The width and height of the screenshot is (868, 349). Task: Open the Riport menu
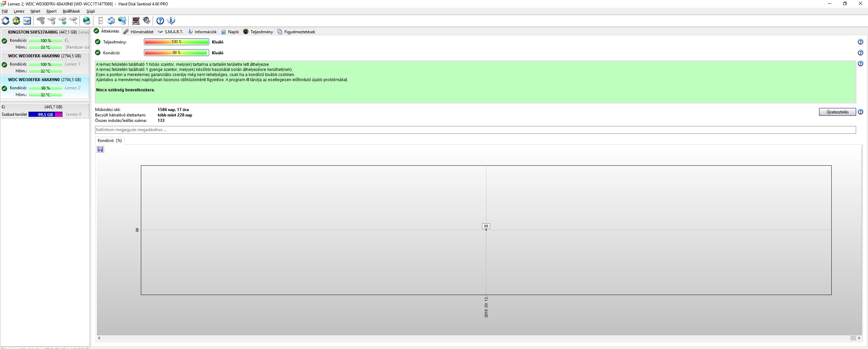coord(52,11)
